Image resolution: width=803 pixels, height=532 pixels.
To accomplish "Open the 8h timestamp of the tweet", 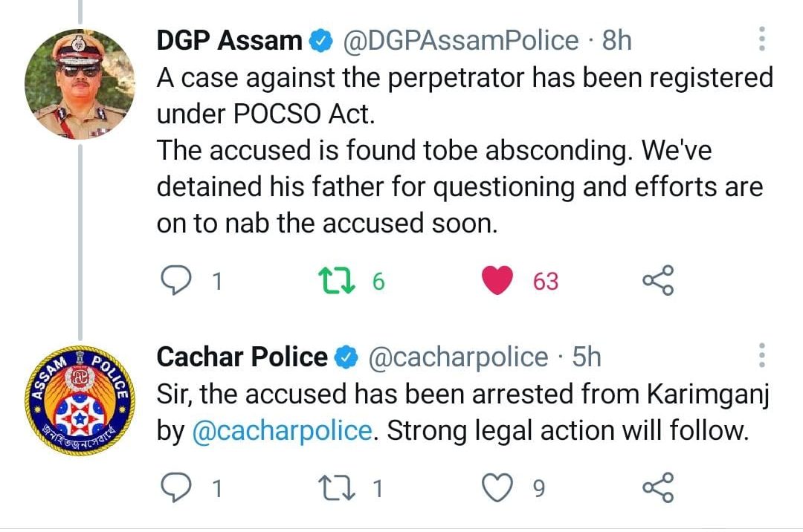I will pos(616,40).
